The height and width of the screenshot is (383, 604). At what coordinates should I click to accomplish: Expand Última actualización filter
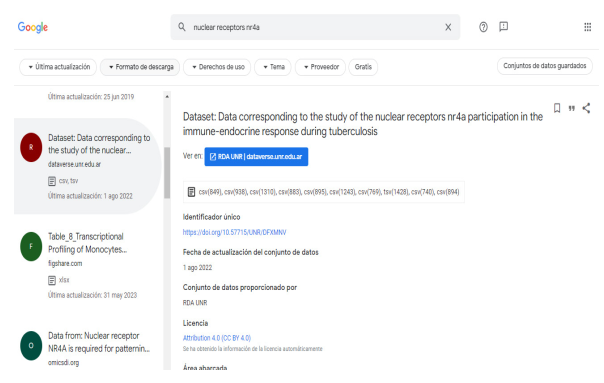[58, 67]
